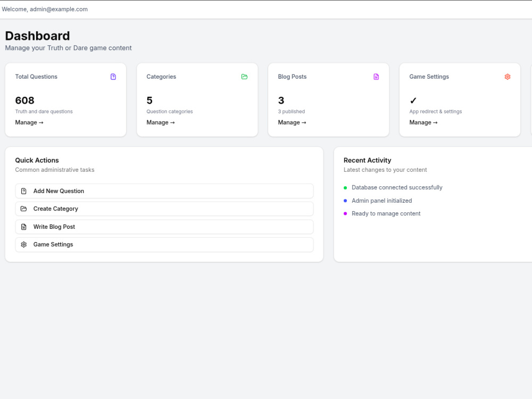Click 'Common administrative tasks' subtitle
The width and height of the screenshot is (532, 399).
[x=55, y=170]
